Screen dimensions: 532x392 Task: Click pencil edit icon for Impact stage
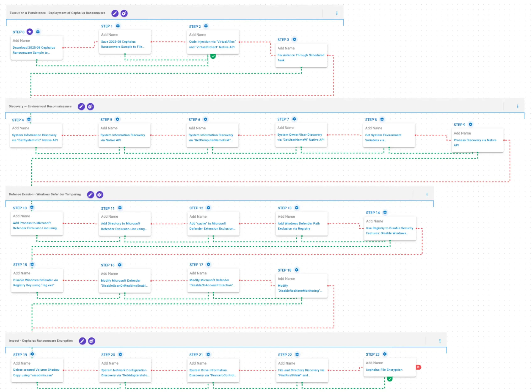point(83,341)
